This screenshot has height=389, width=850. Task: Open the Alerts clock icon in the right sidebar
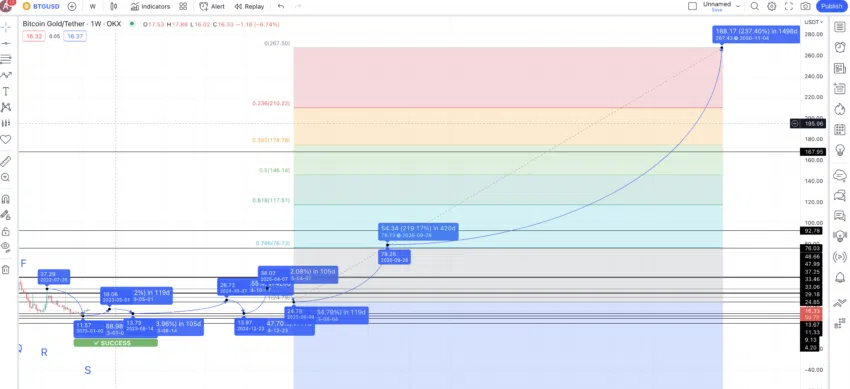pos(840,47)
